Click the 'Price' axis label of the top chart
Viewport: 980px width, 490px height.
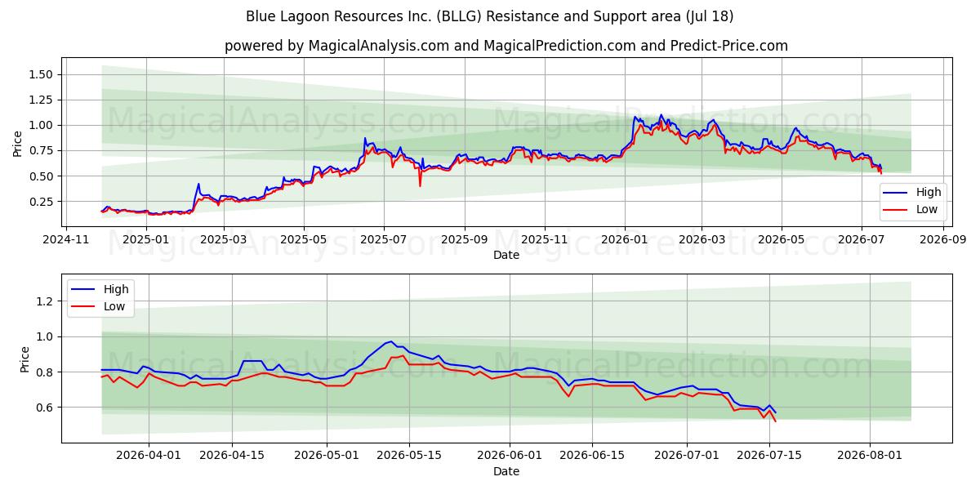click(18, 142)
